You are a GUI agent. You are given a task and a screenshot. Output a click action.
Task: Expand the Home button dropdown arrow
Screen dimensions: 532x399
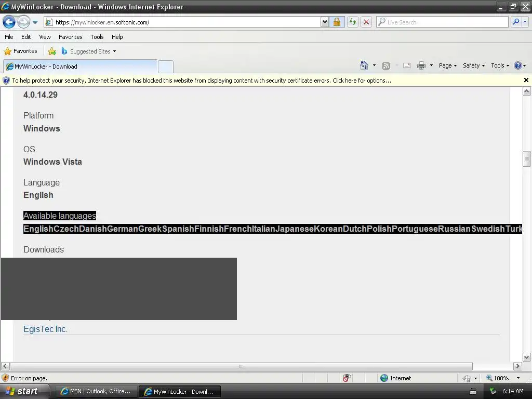[374, 65]
